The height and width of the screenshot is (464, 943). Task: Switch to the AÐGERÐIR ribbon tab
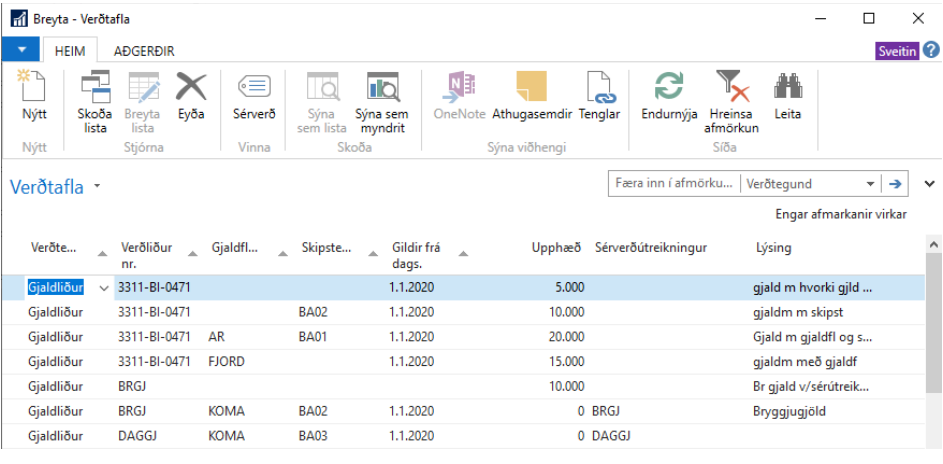pyautogui.click(x=144, y=50)
